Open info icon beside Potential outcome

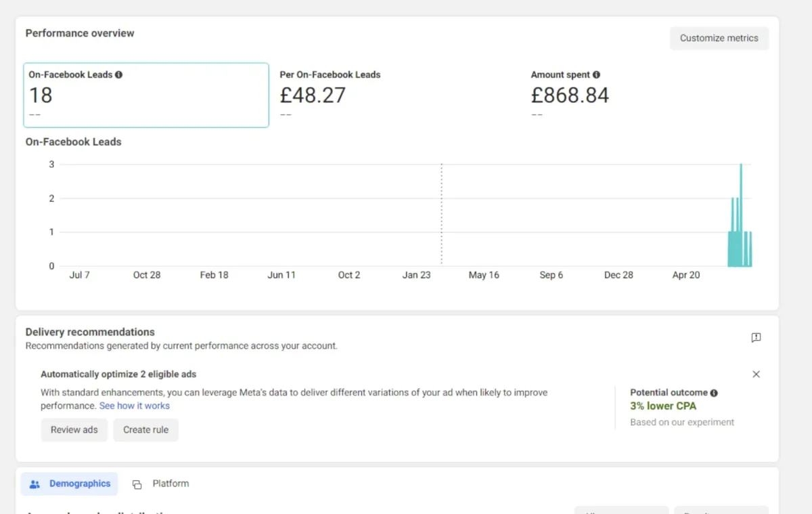point(714,393)
